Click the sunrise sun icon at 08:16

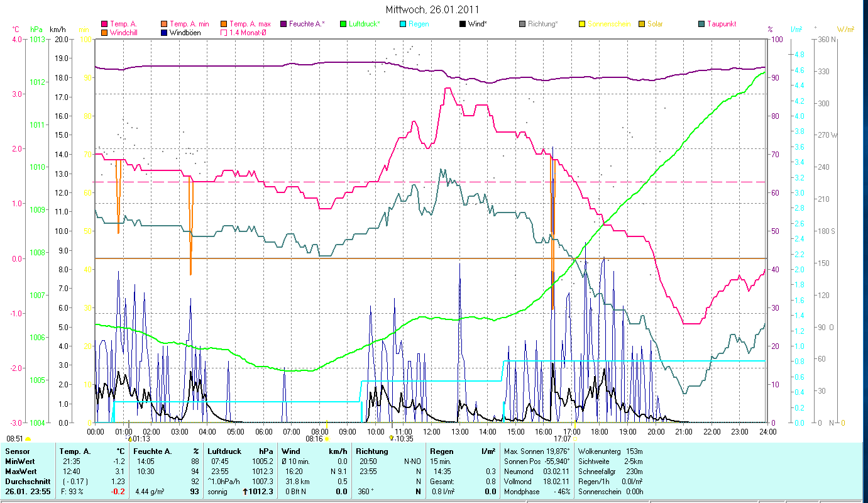pyautogui.click(x=327, y=439)
